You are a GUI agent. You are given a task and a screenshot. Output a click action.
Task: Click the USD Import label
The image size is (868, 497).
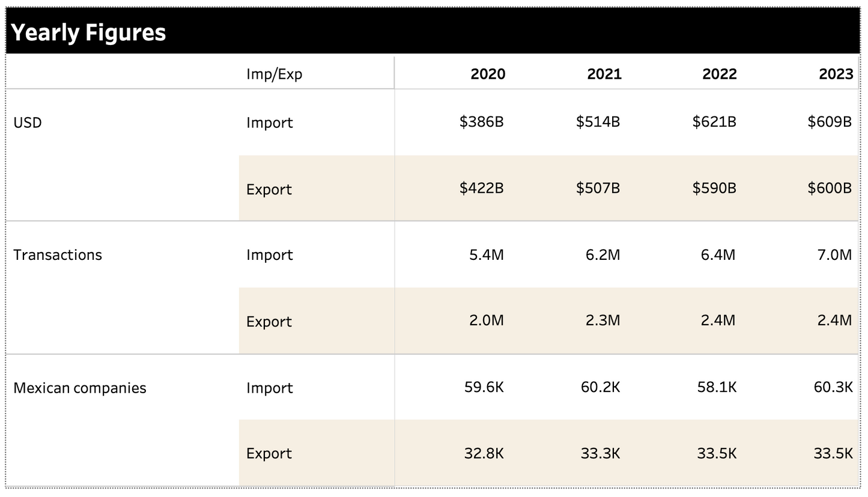coord(269,122)
